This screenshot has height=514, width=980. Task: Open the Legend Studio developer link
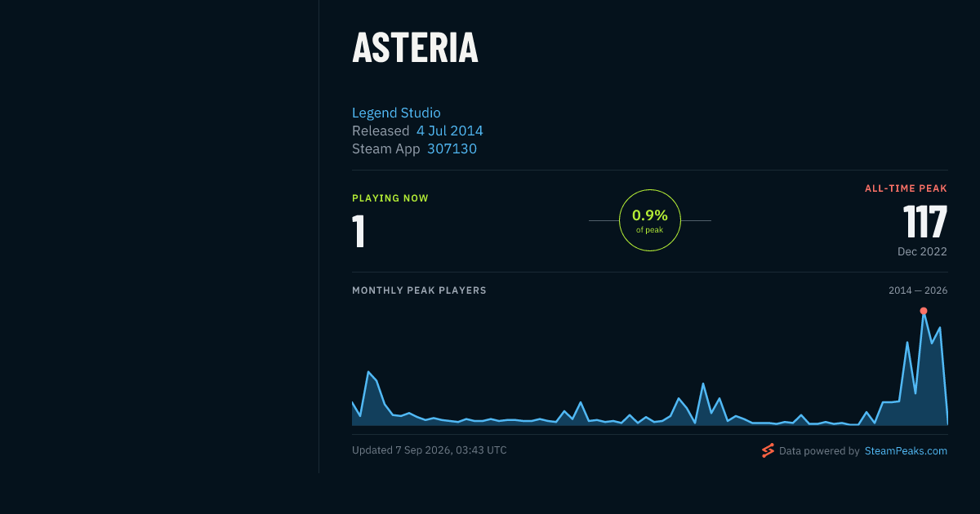coord(396,113)
